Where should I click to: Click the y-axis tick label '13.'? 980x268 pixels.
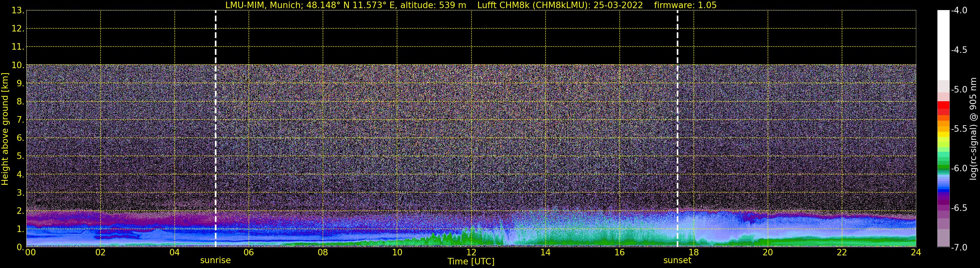[18, 11]
